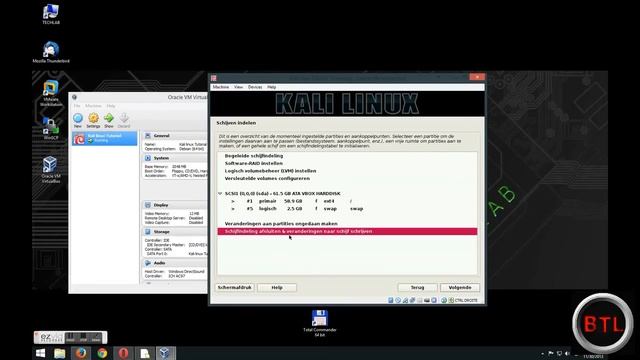640x360 pixels.
Task: Select Veranderingen aan partities ongedaan maken
Action: pos(281,224)
